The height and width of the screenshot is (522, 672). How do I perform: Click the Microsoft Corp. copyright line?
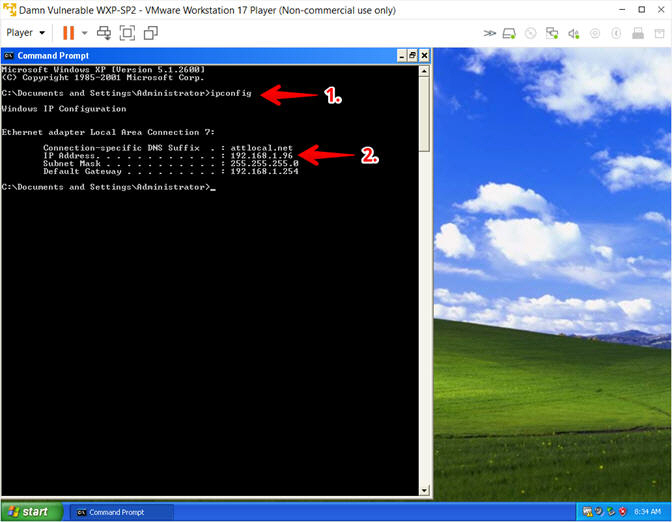click(103, 78)
